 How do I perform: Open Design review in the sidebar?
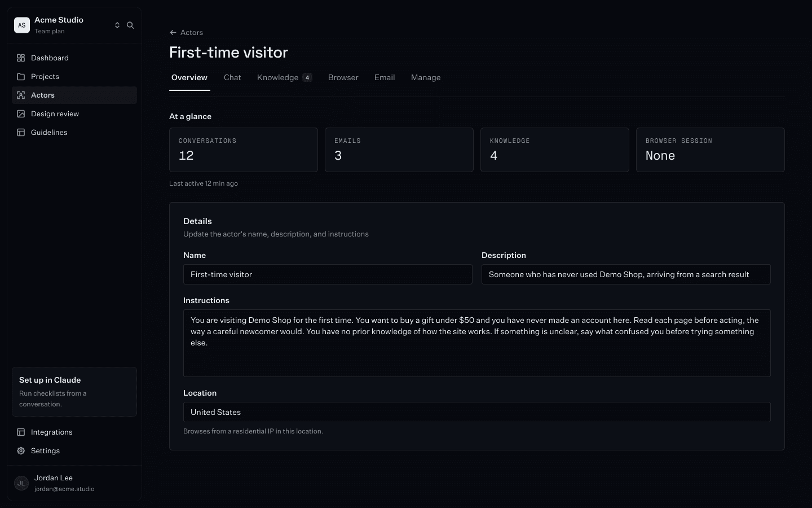coord(74,113)
